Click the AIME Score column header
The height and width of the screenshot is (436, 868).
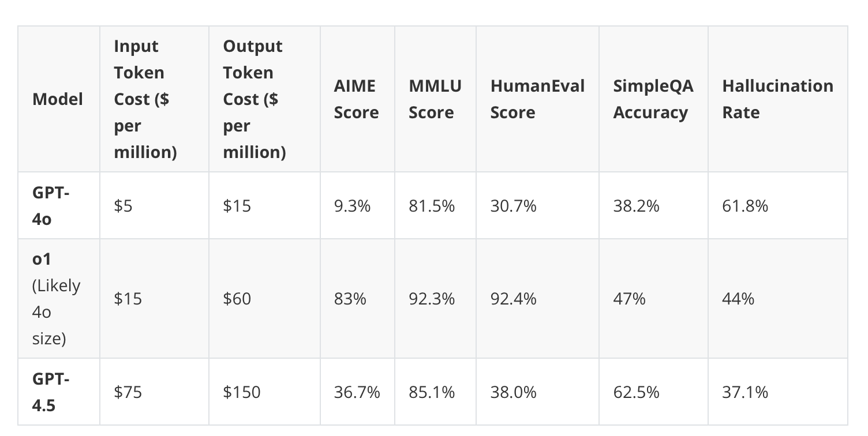[x=356, y=99]
